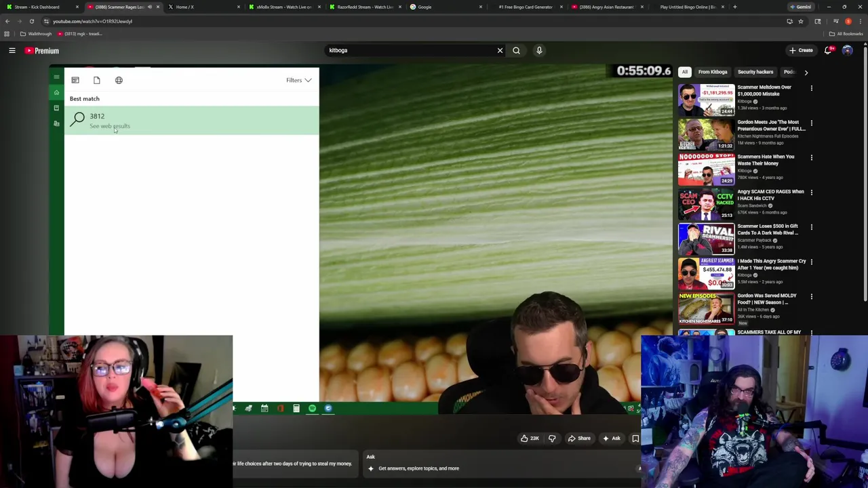Click the Documents filter icon in search panel
The width and height of the screenshot is (868, 488).
[96, 80]
